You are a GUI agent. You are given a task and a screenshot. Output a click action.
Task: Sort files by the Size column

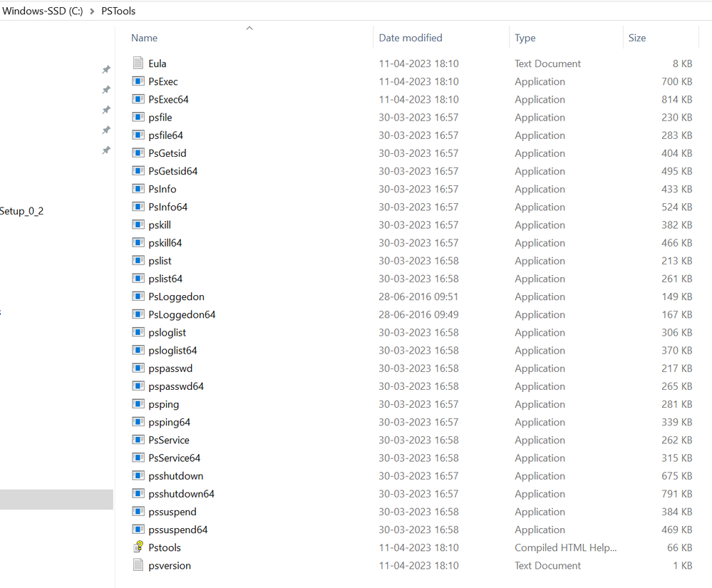(x=637, y=38)
